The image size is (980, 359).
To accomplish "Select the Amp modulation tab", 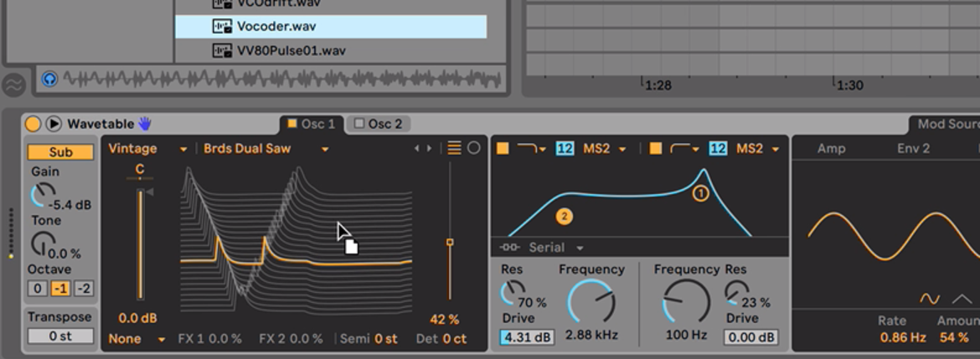I will 831,149.
